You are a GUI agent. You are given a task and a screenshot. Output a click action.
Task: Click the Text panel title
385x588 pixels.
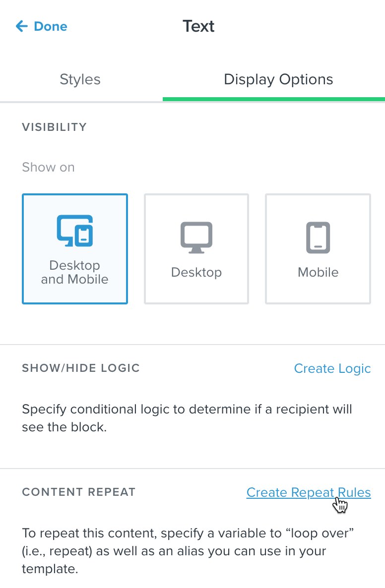[x=198, y=26]
